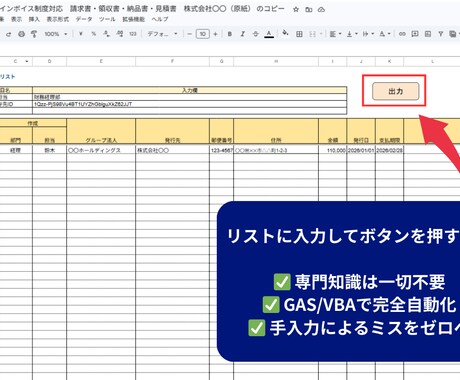This screenshot has height=380, width=460.
Task: Insert a comment from the toolbar
Action: coord(415,34)
